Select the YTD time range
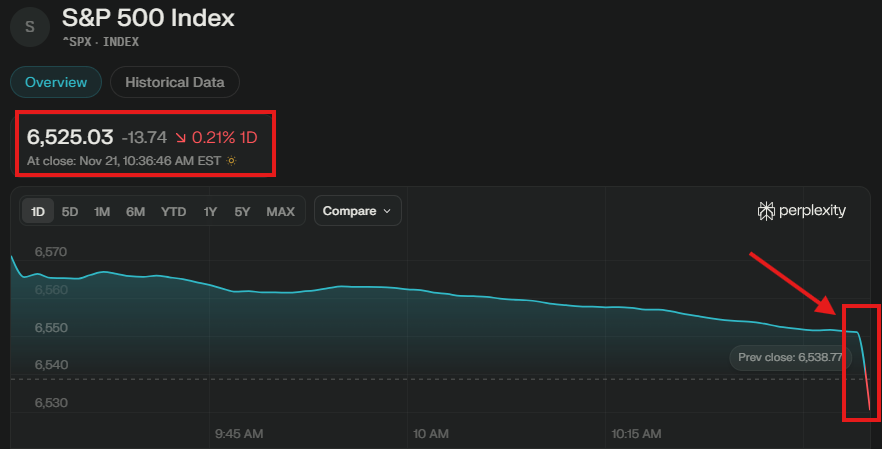Screen dimensions: 882x449 click(173, 212)
